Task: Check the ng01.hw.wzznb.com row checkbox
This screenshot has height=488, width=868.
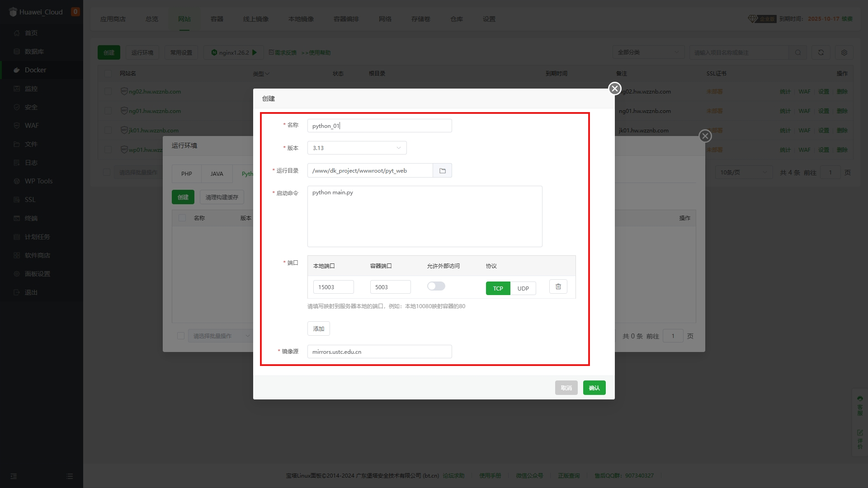Action: (x=108, y=111)
